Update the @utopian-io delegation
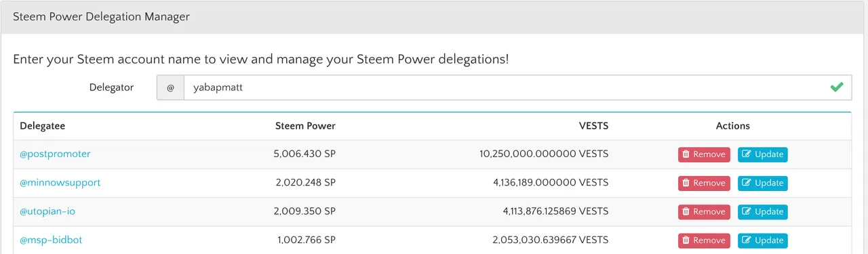Image resolution: width=868 pixels, height=254 pixels. (x=763, y=212)
